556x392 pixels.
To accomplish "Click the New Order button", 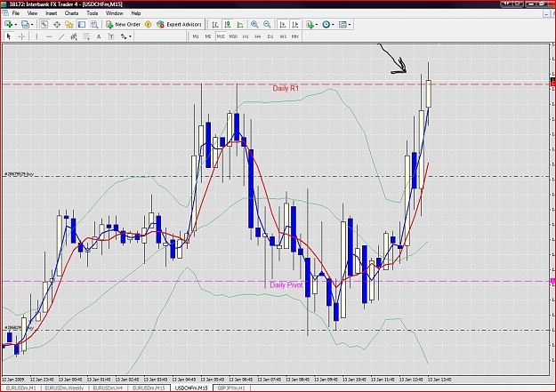I will (123, 25).
